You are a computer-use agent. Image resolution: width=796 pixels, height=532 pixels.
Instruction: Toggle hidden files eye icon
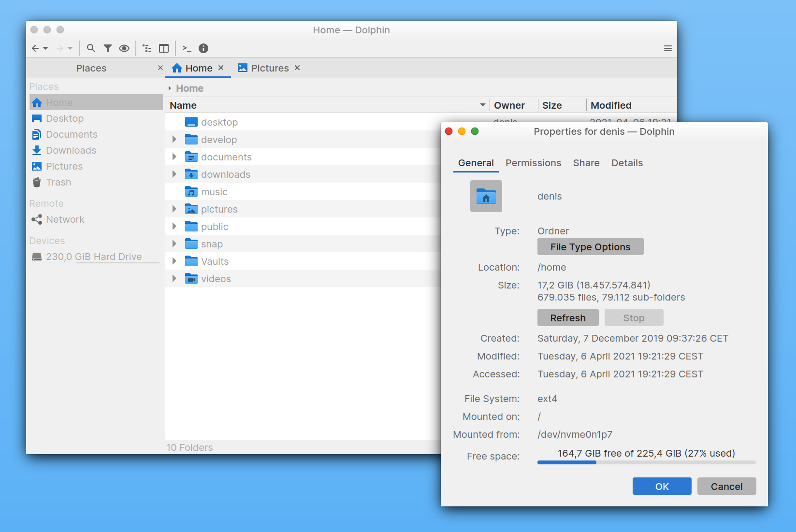click(124, 48)
